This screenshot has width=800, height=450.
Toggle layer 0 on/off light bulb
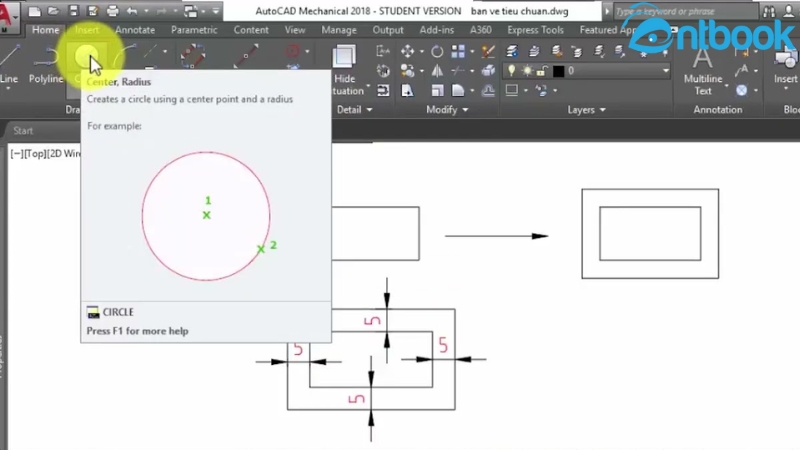point(512,70)
